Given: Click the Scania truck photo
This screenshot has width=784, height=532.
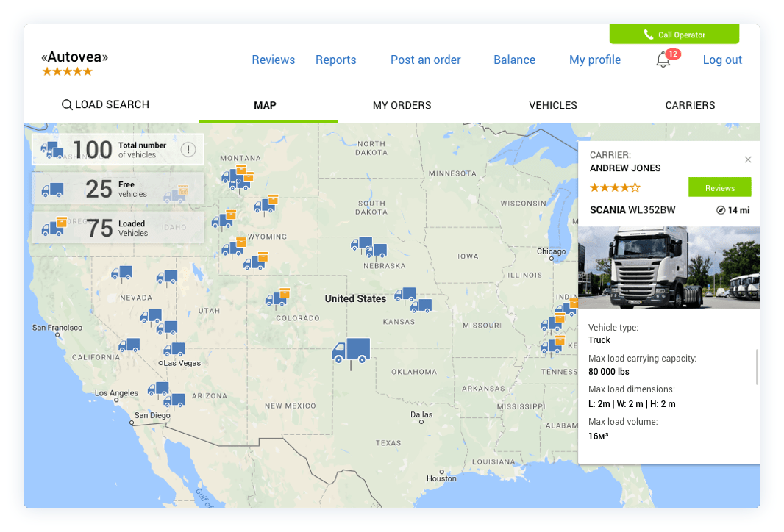Looking at the screenshot, I should [669, 267].
